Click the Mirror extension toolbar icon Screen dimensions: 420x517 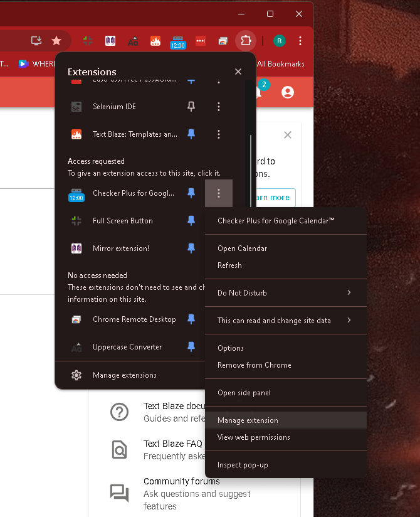point(110,41)
